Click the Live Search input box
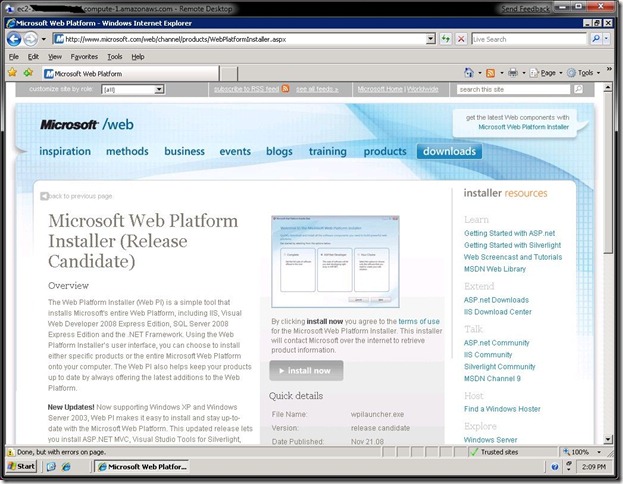 coord(529,39)
